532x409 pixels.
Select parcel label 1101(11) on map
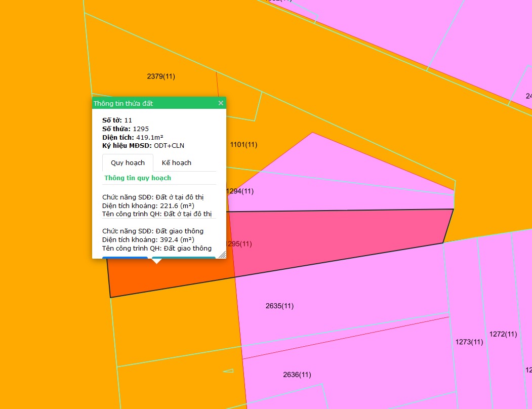(x=243, y=145)
